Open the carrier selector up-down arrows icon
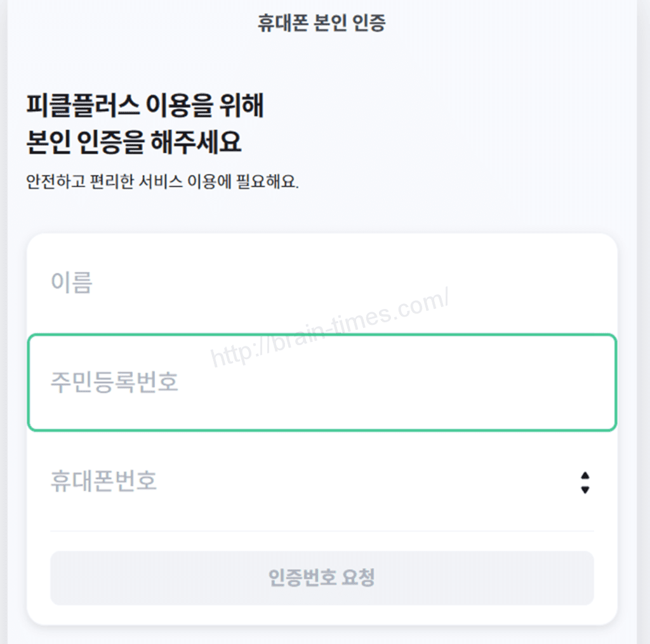Image resolution: width=650 pixels, height=644 pixels. (x=585, y=483)
